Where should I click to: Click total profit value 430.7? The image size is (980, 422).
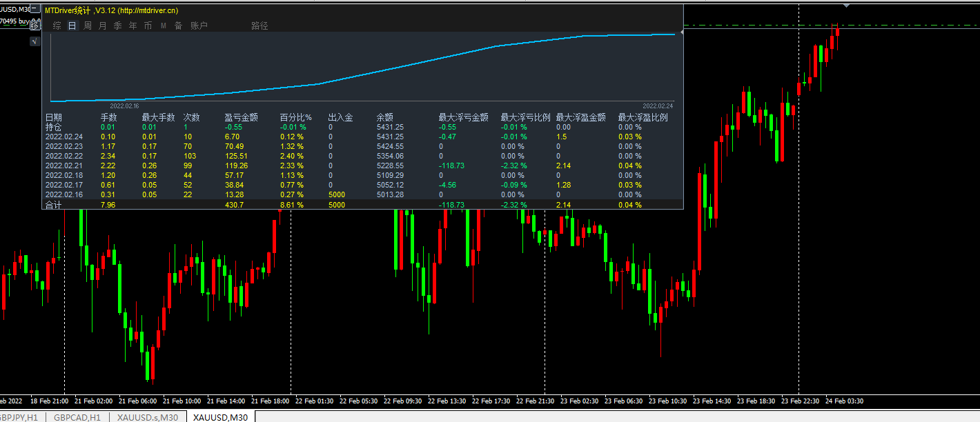click(234, 205)
